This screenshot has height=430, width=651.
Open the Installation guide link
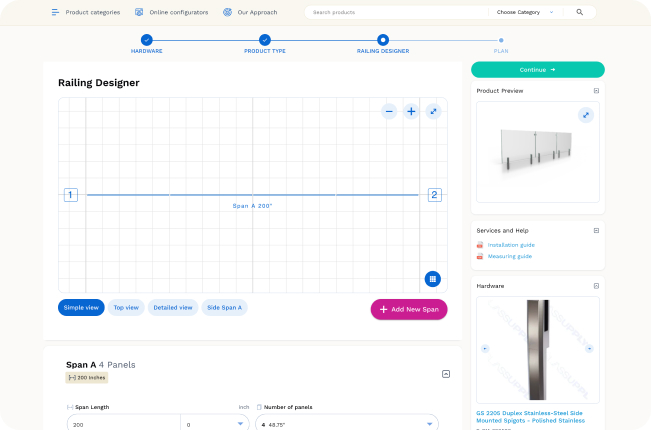coord(511,245)
